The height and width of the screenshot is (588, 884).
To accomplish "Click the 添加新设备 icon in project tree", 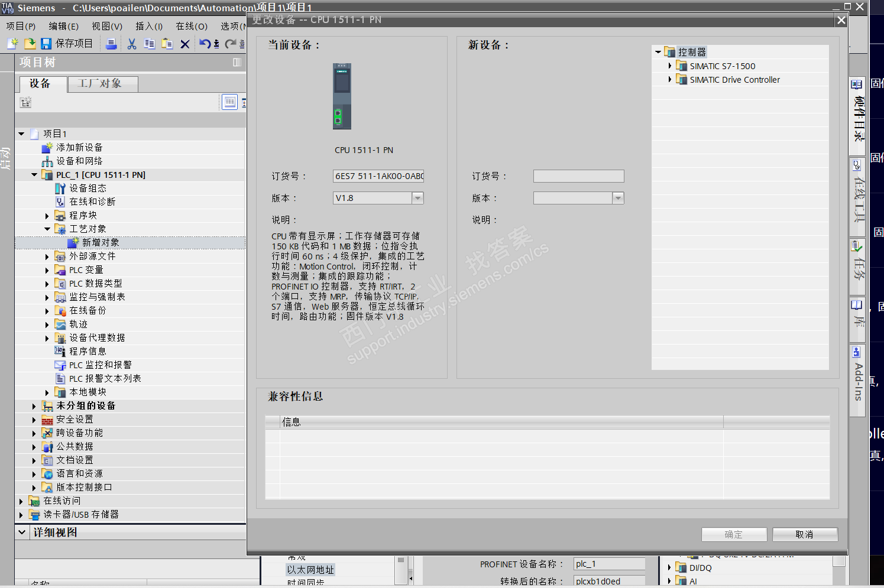I will pos(47,147).
